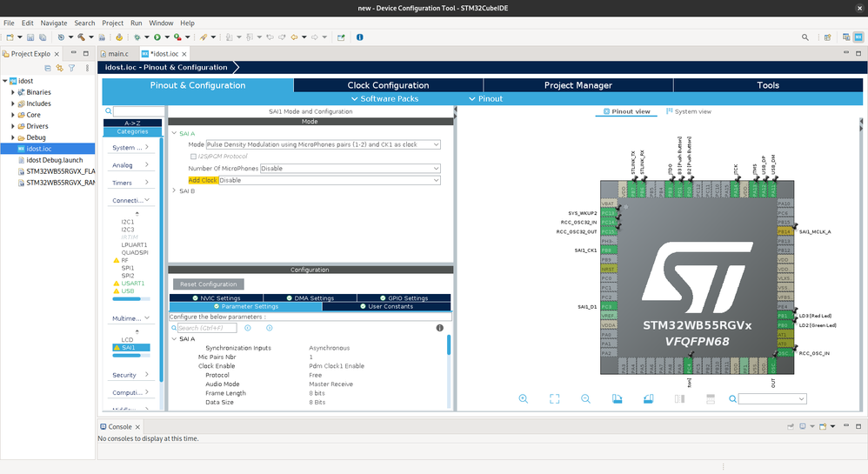Rotate chip clockwise using rotate icon
Viewport: 868px width, 474px height.
point(617,398)
